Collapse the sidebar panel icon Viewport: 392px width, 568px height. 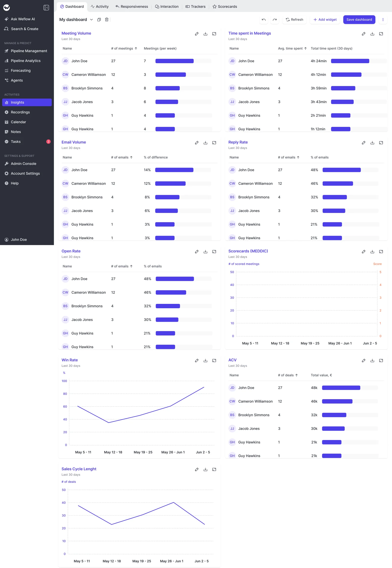46,8
